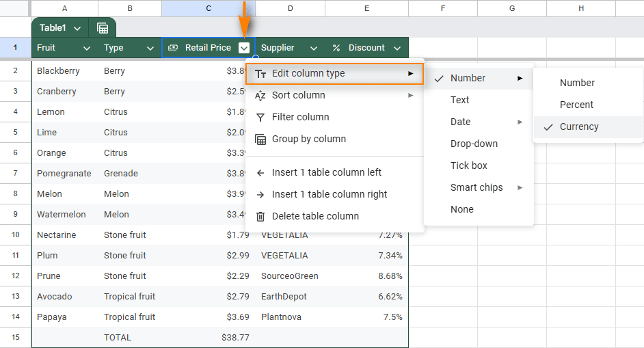This screenshot has height=348, width=644.
Task: Click the Stone fruit cell in Prune row
Action: pos(130,276)
